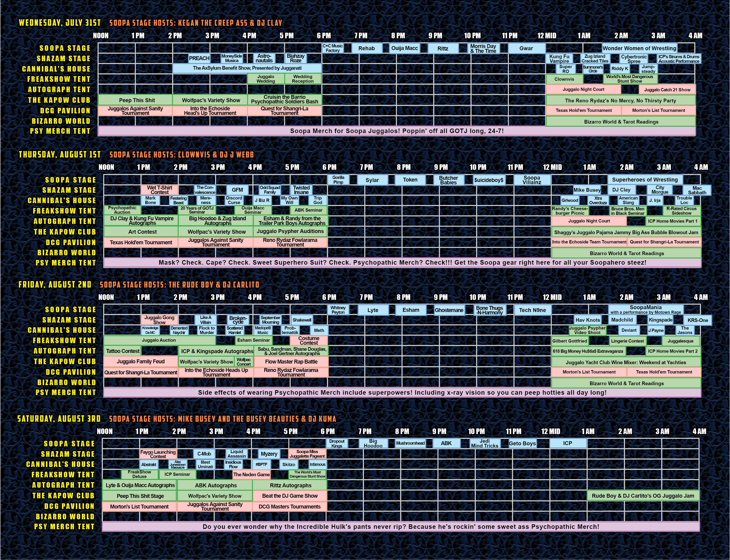Select the Lingerie Contest block

[628, 341]
